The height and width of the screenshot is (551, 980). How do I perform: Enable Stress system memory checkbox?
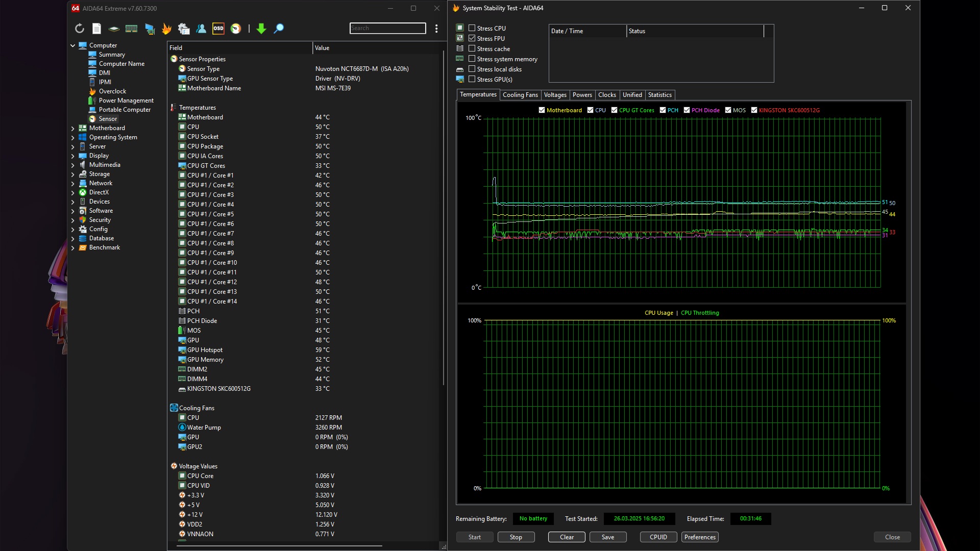click(472, 59)
